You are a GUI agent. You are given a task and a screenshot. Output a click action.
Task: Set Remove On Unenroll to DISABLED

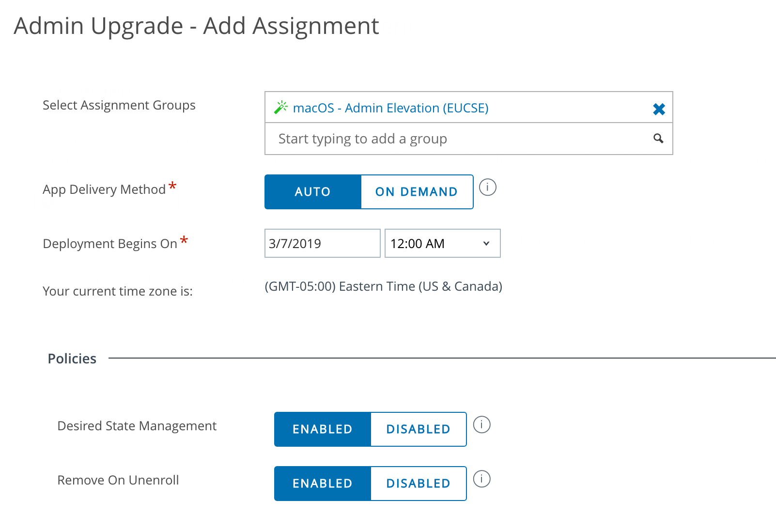(419, 484)
